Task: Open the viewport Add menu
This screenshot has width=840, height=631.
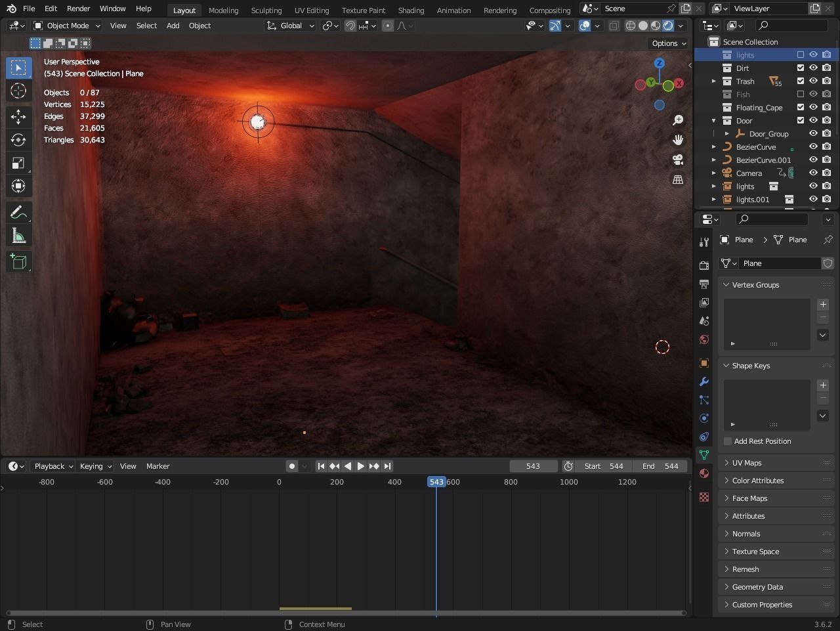Action: (x=173, y=26)
